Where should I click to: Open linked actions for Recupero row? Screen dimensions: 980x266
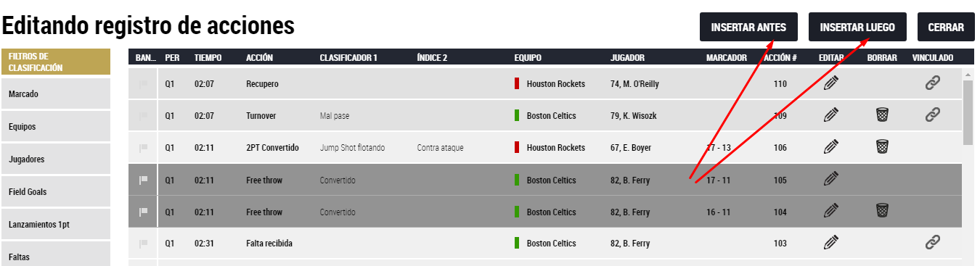pos(933,84)
